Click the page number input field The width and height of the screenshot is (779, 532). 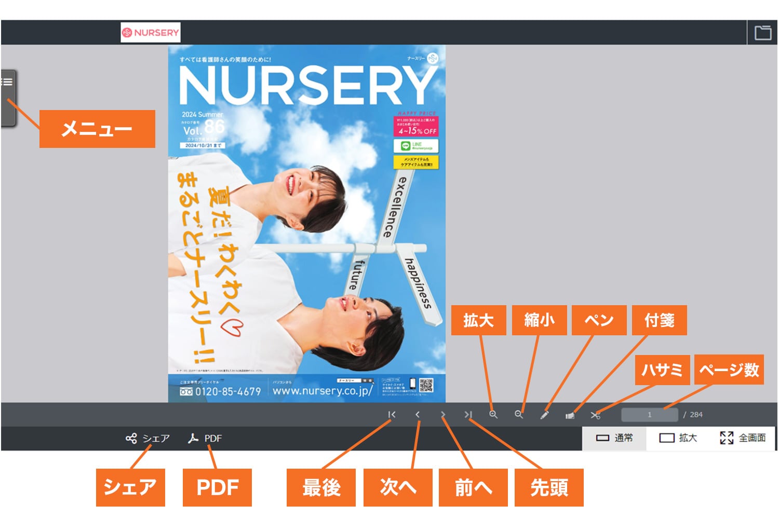[650, 415]
